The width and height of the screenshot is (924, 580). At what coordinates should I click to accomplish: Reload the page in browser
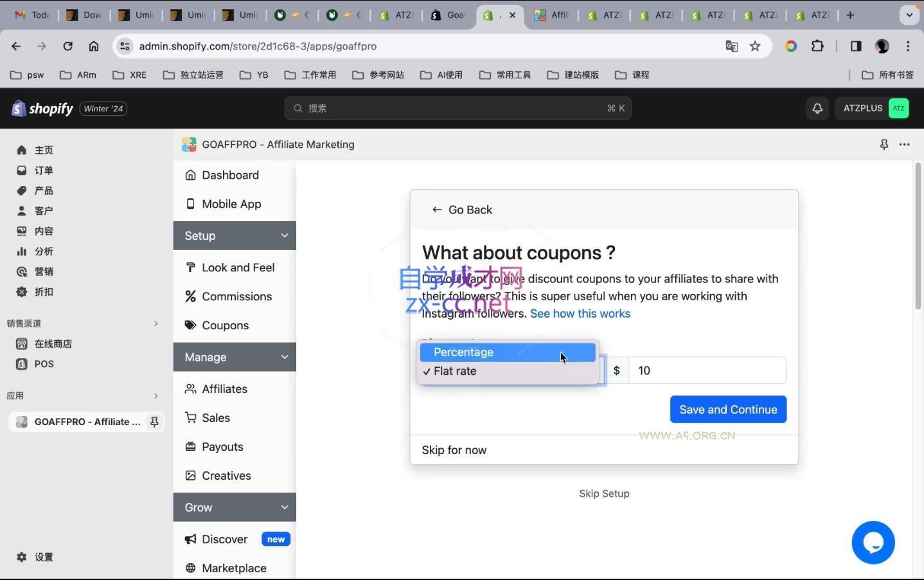pyautogui.click(x=67, y=46)
